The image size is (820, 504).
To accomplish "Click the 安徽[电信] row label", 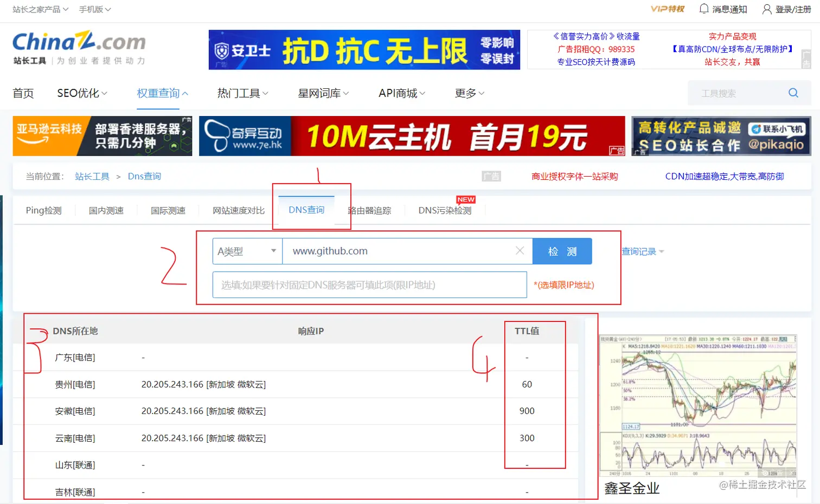I will click(x=75, y=411).
